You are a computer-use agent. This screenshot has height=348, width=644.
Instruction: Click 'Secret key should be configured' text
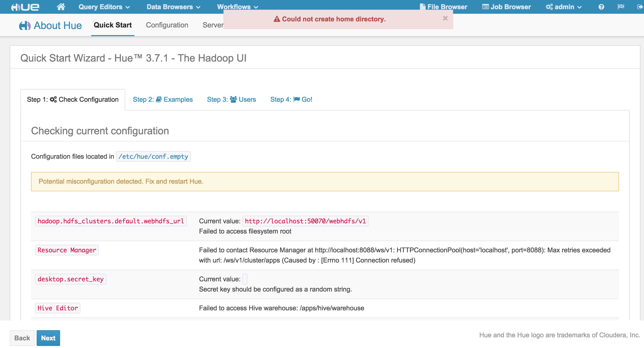[275, 289]
